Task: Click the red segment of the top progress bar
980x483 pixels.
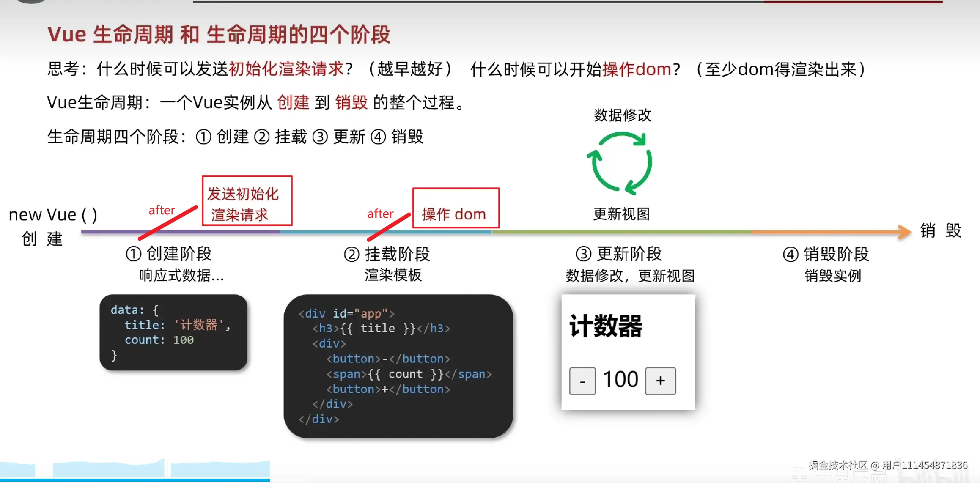Action: (853, 2)
